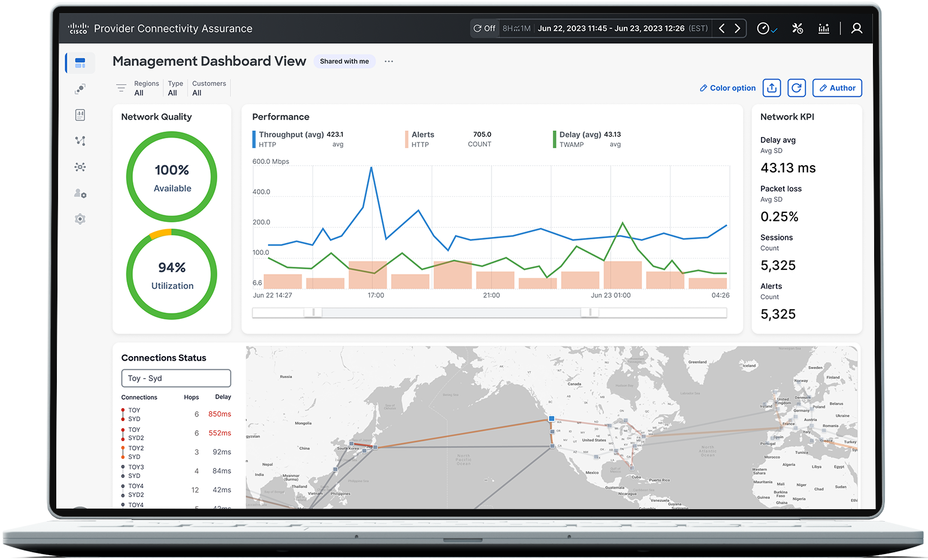
Task: Click the Author button
Action: click(x=837, y=87)
